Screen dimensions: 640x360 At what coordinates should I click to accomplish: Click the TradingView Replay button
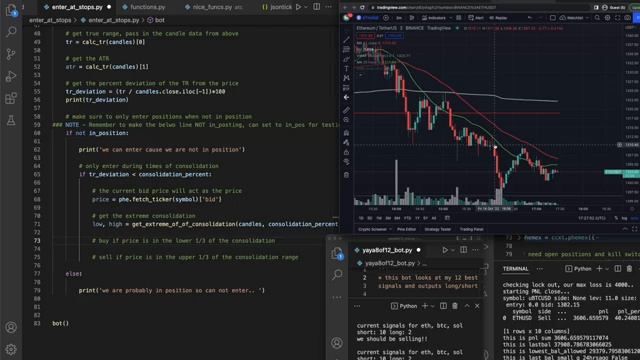[498, 18]
